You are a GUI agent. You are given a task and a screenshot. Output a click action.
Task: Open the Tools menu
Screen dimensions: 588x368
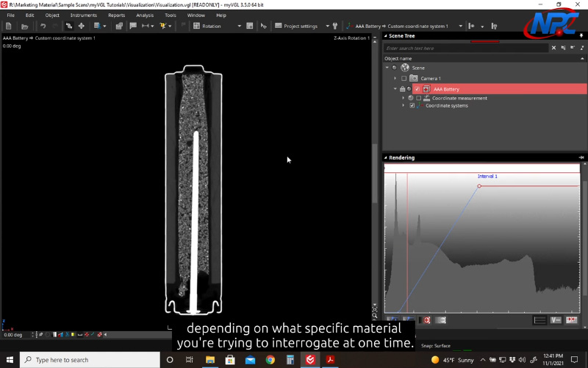coord(171,15)
